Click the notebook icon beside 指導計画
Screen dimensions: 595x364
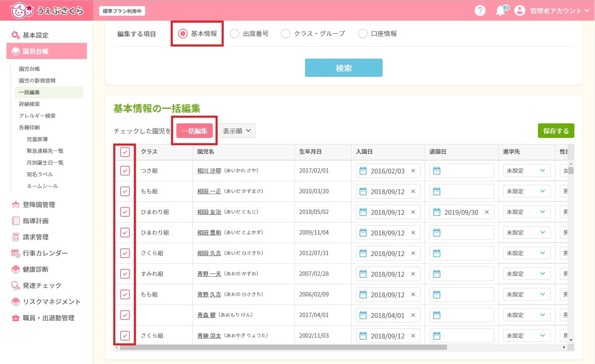[x=15, y=221]
